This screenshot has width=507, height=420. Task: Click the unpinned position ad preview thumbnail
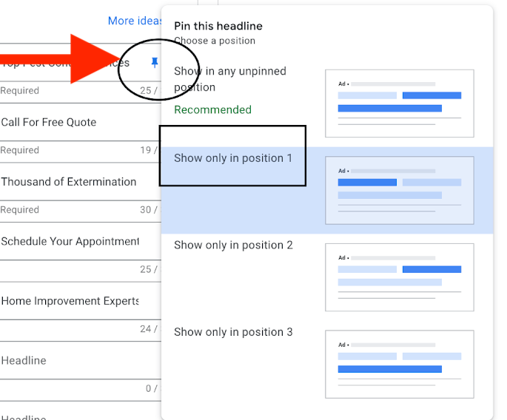[x=399, y=104]
